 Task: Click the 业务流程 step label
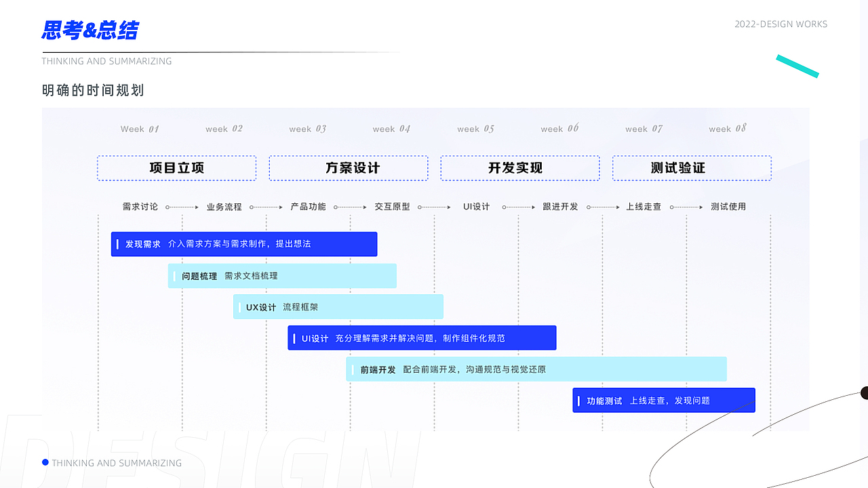point(224,207)
